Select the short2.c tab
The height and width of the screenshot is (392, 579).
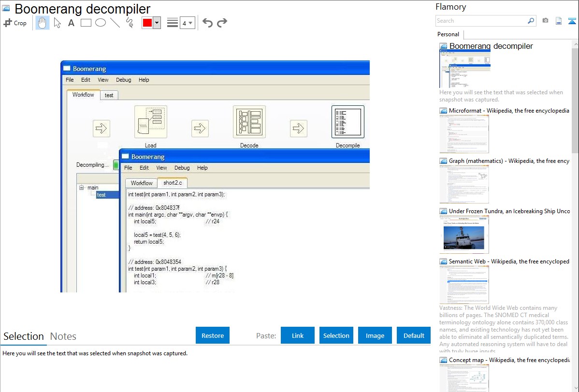click(x=173, y=183)
